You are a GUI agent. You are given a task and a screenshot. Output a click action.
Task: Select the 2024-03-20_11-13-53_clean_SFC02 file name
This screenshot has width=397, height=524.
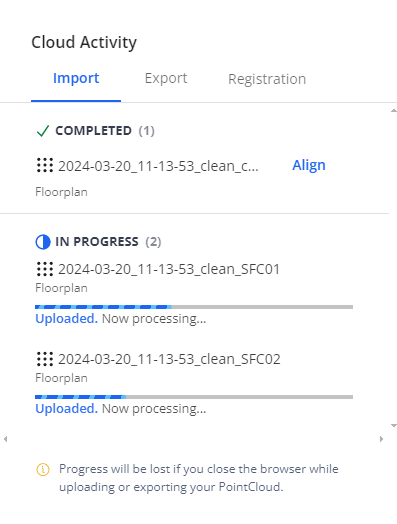tap(169, 359)
